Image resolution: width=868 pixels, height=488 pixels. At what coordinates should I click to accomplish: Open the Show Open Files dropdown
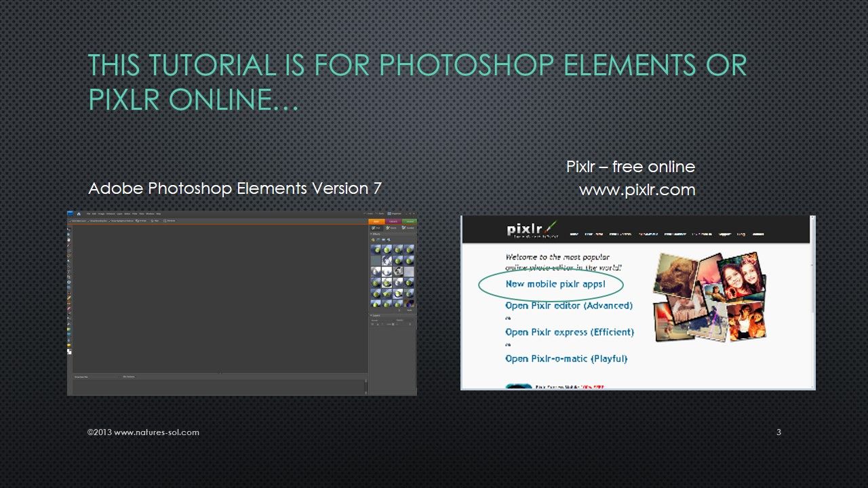tap(96, 376)
